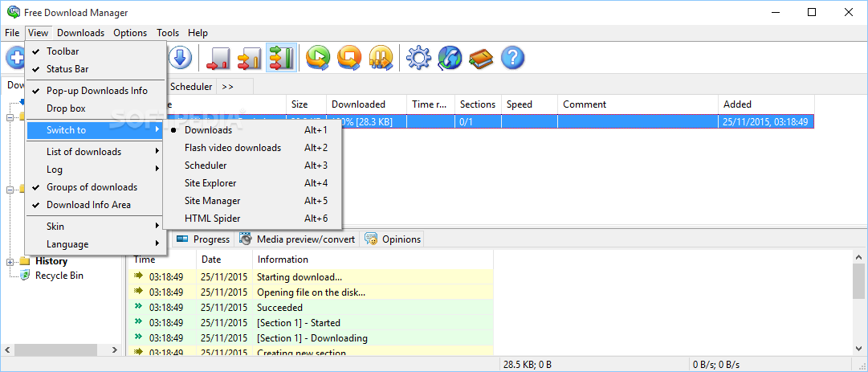
Task: Enable the Drop box option
Action: (x=96, y=108)
